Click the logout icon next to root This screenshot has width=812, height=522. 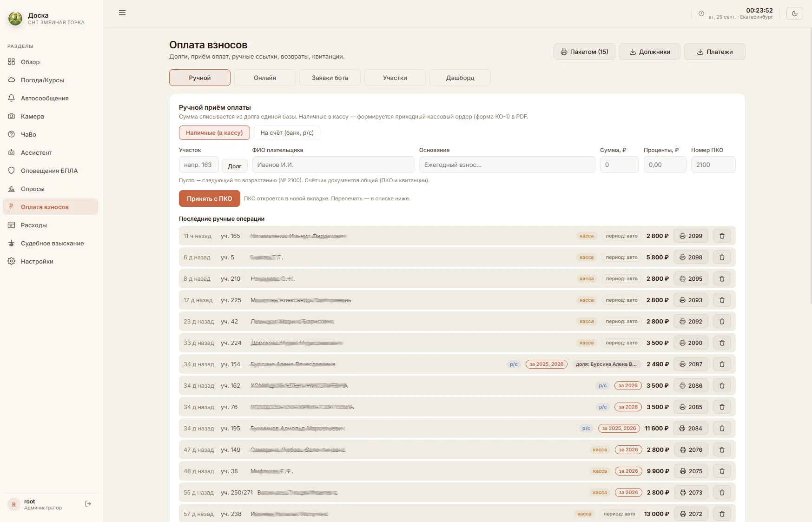pyautogui.click(x=88, y=504)
